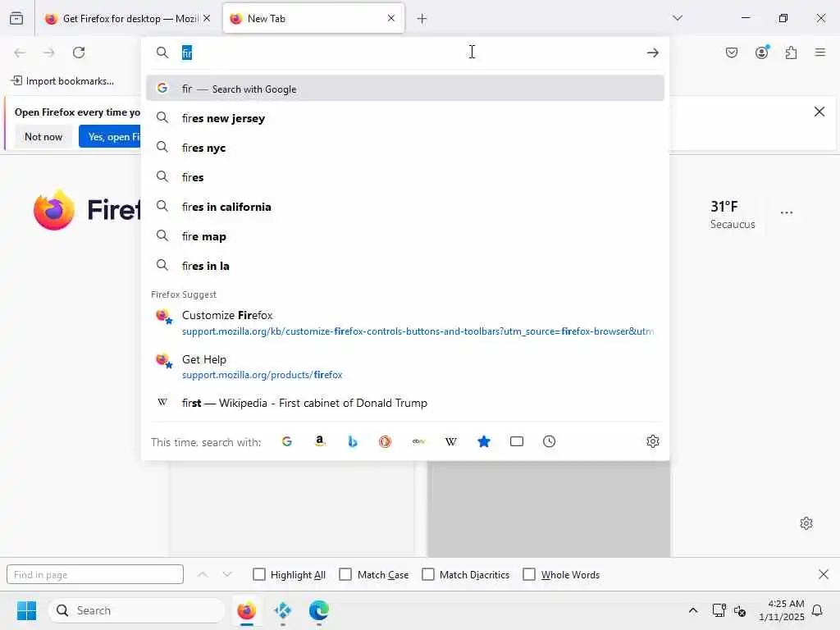This screenshot has width=840, height=630.
Task: Open Customize Firefox support suggestion
Action: tap(405, 322)
